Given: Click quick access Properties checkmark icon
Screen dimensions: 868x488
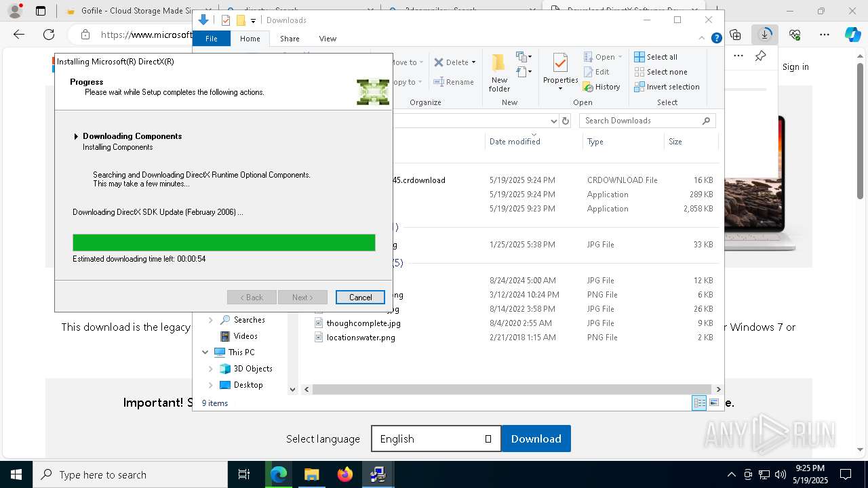Looking at the screenshot, I should tap(226, 20).
